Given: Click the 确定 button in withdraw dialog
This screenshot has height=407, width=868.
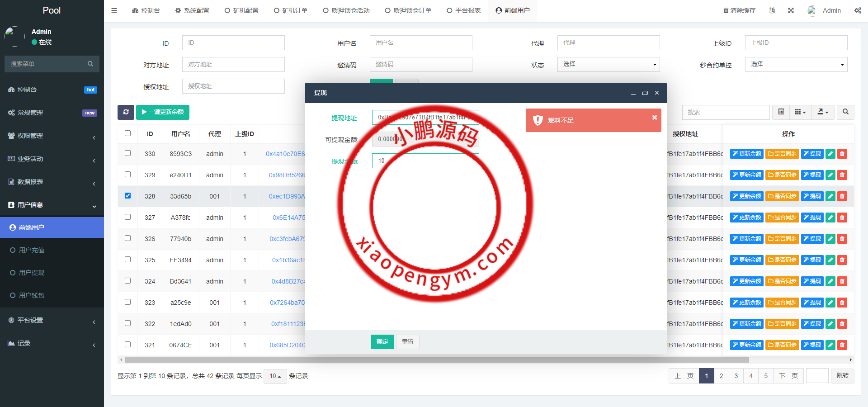Looking at the screenshot, I should (x=382, y=342).
